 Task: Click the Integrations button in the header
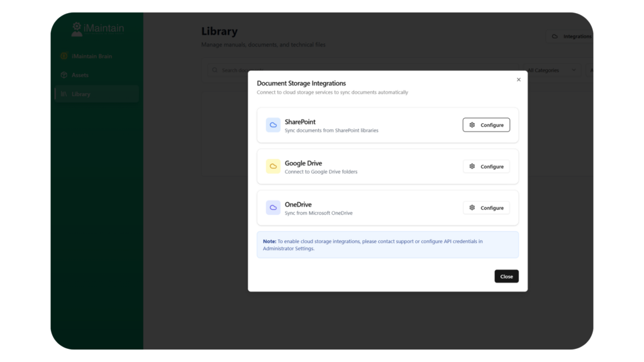point(571,36)
